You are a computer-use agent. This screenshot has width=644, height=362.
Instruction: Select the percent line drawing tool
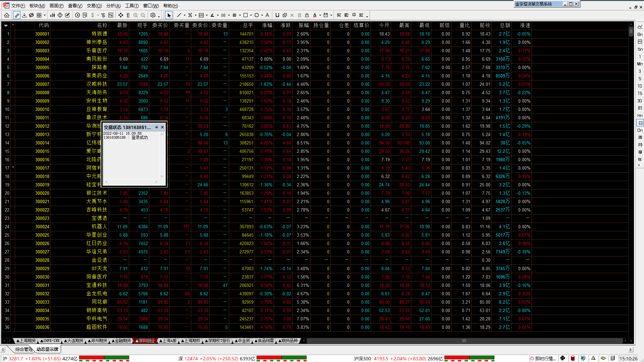[x=190, y=15]
